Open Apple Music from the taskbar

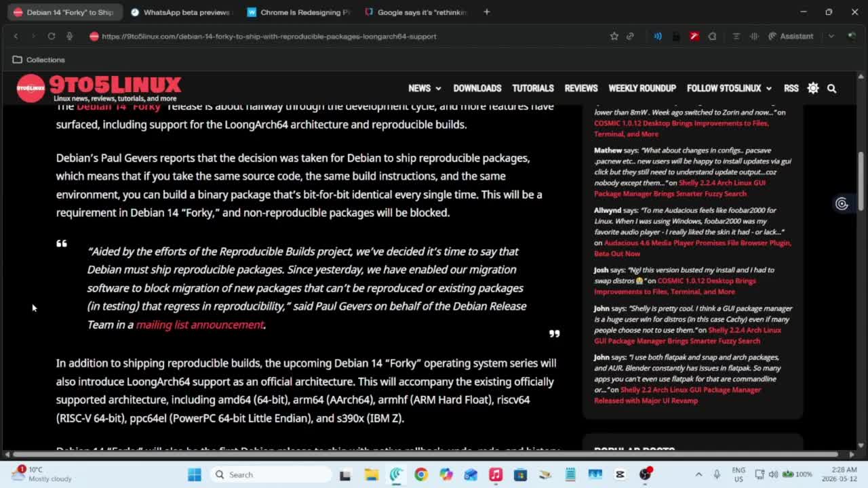point(496,474)
